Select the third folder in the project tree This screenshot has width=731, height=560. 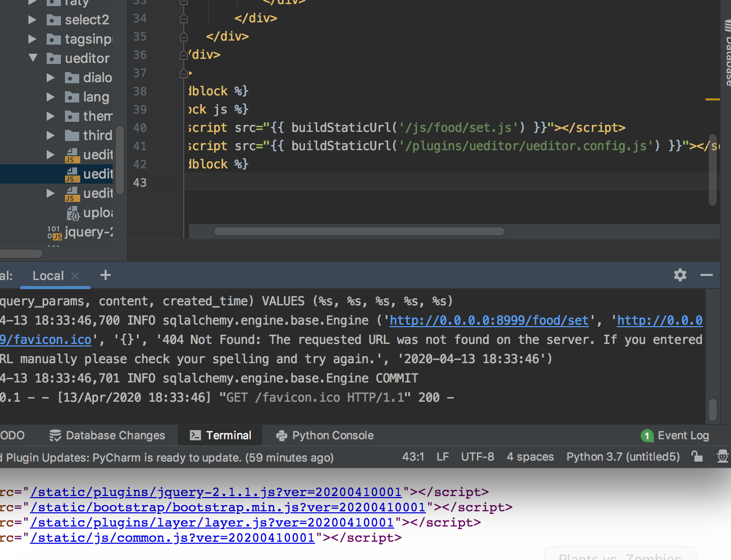[88, 135]
